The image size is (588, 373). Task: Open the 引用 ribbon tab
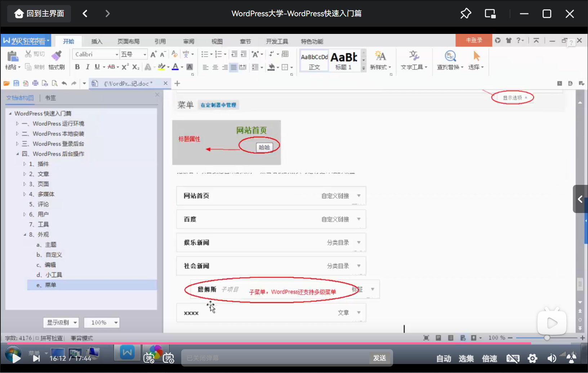(160, 41)
